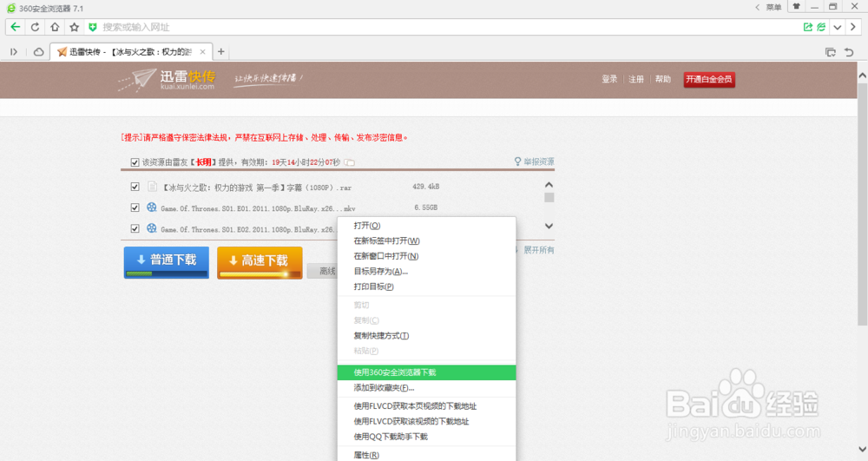This screenshot has width=868, height=461.
Task: Click the 字幕（1080P）.rar file name
Action: pos(257,188)
